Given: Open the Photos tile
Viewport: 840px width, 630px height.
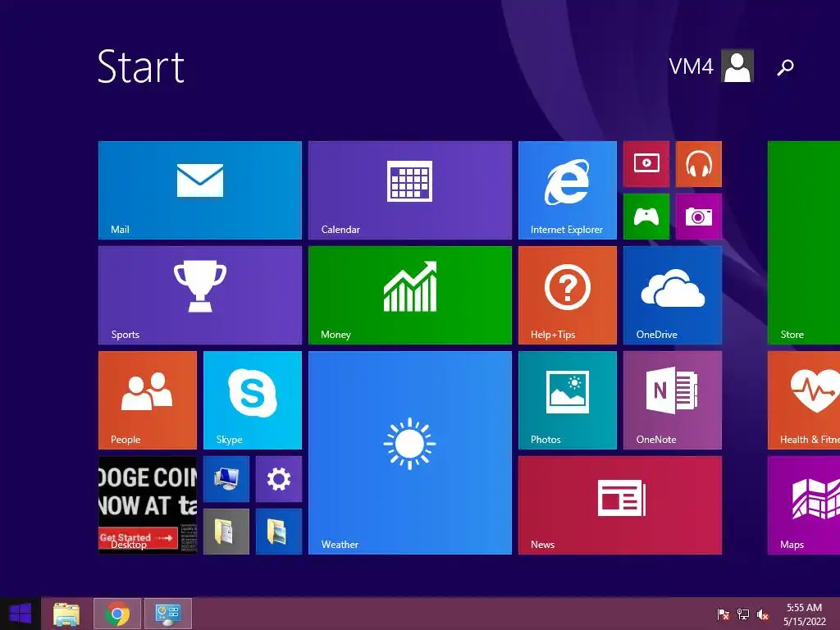Looking at the screenshot, I should [x=568, y=400].
